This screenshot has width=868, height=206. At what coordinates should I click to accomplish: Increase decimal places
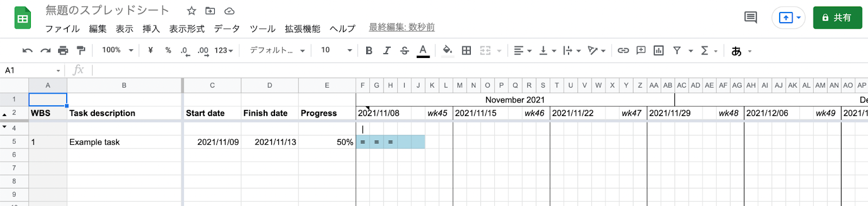(x=203, y=51)
